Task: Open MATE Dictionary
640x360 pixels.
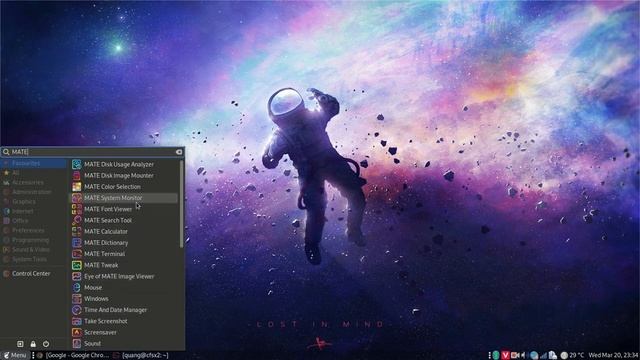Action: point(124,243)
